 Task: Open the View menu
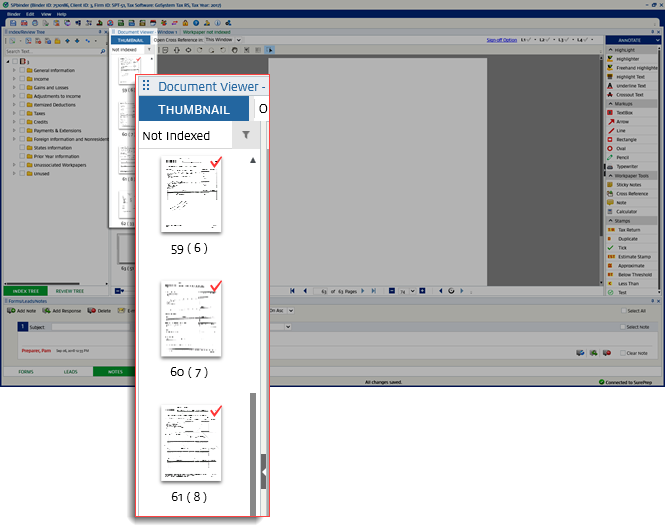[46, 14]
